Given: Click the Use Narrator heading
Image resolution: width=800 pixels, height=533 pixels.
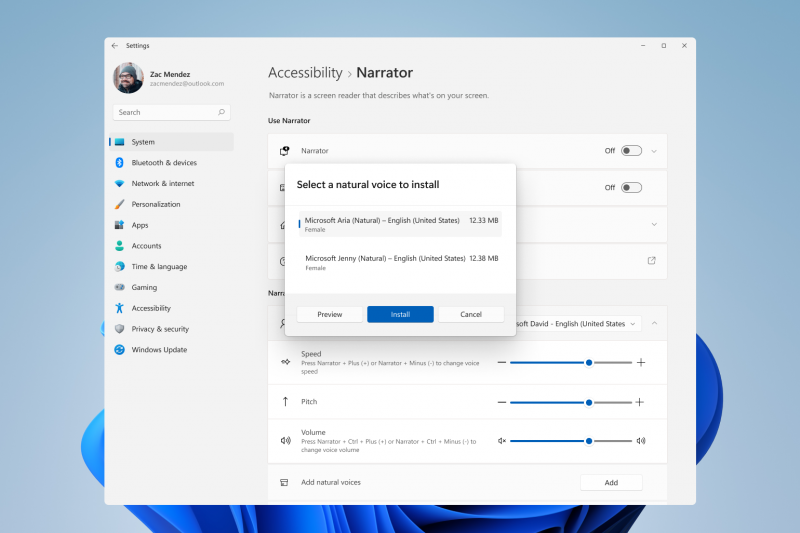Looking at the screenshot, I should coord(289,121).
